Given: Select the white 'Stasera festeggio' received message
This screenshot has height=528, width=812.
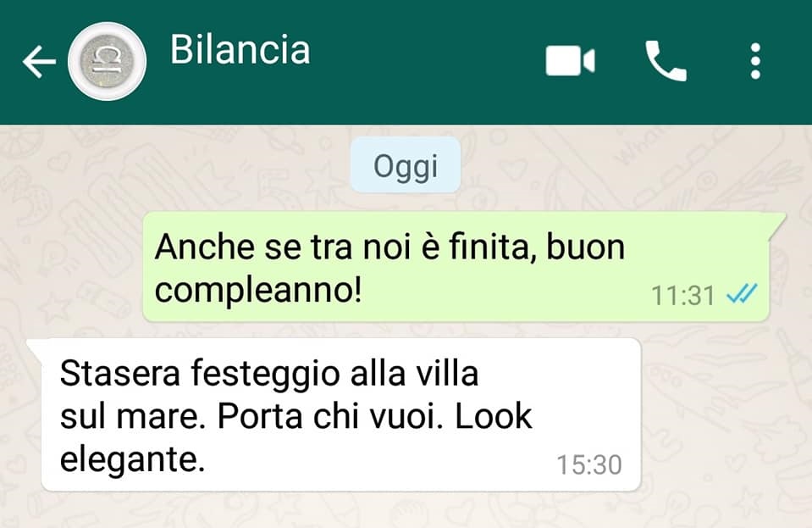Looking at the screenshot, I should click(x=340, y=414).
